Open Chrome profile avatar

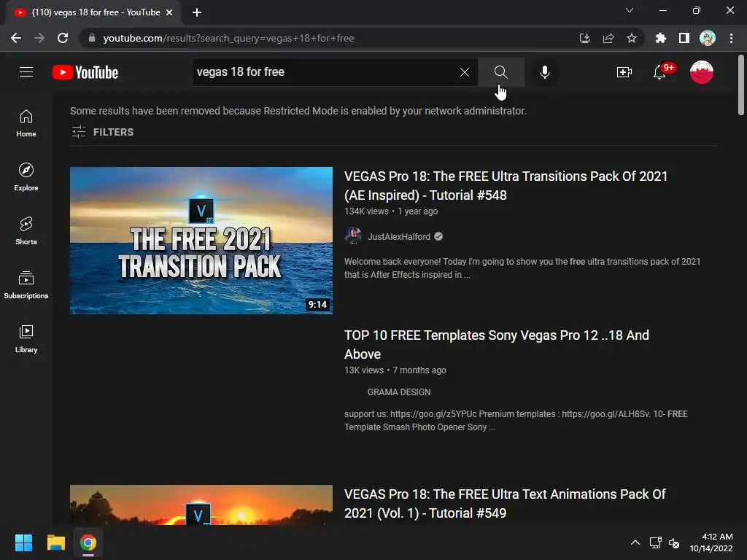[708, 38]
